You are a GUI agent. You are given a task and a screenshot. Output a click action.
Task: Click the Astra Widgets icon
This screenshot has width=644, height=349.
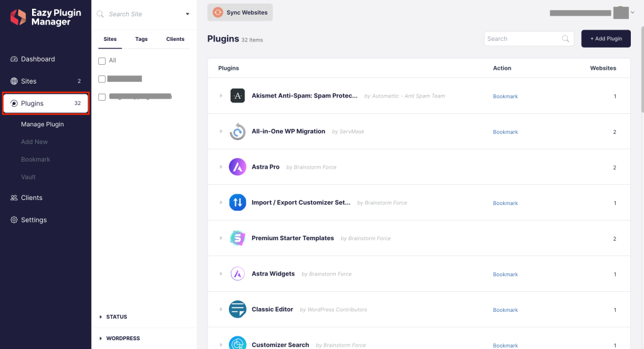point(237,274)
